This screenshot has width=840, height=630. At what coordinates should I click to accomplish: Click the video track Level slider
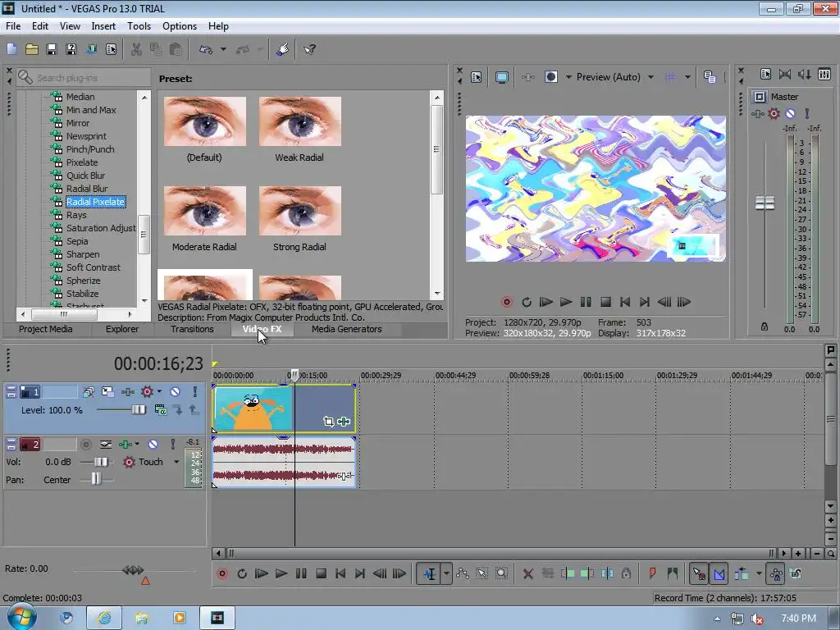point(138,410)
